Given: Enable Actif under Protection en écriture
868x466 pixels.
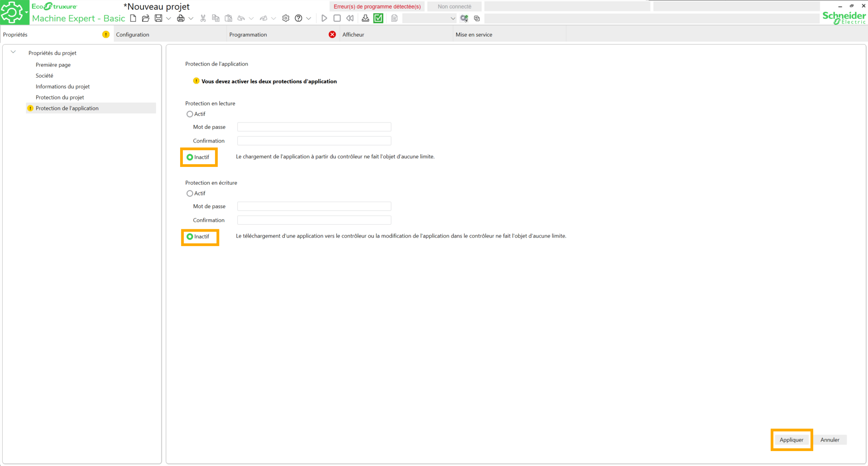Looking at the screenshot, I should pos(190,194).
